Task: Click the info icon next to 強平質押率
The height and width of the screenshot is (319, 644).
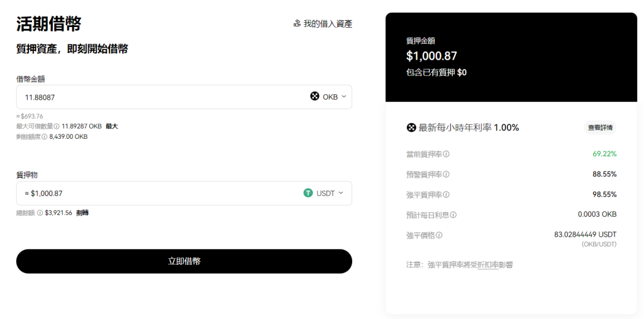Action: pos(447,195)
